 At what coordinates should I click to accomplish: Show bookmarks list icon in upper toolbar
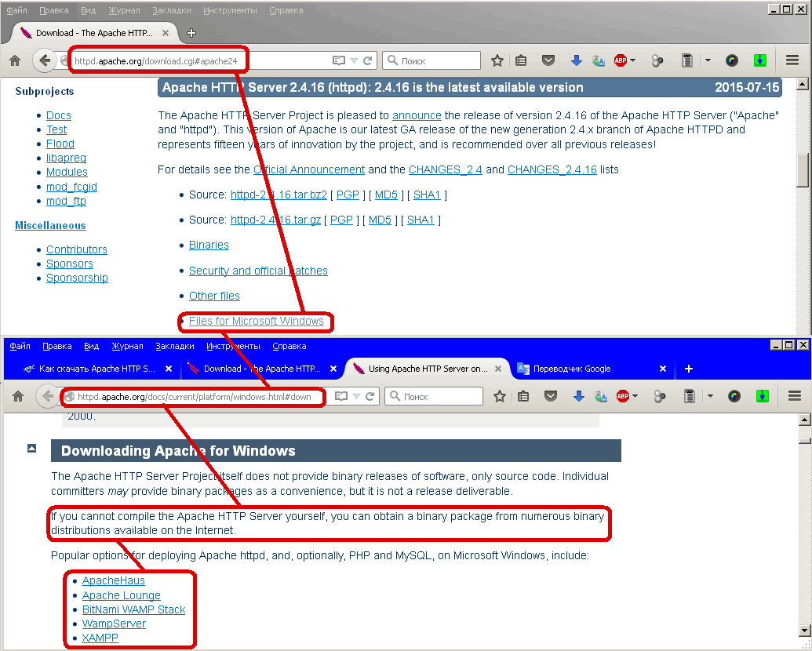(521, 60)
